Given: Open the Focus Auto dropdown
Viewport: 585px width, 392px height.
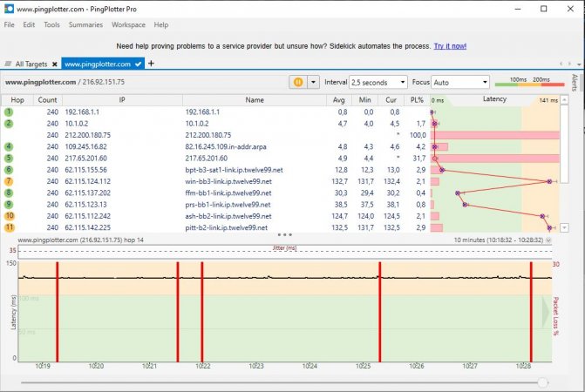Looking at the screenshot, I should [460, 83].
